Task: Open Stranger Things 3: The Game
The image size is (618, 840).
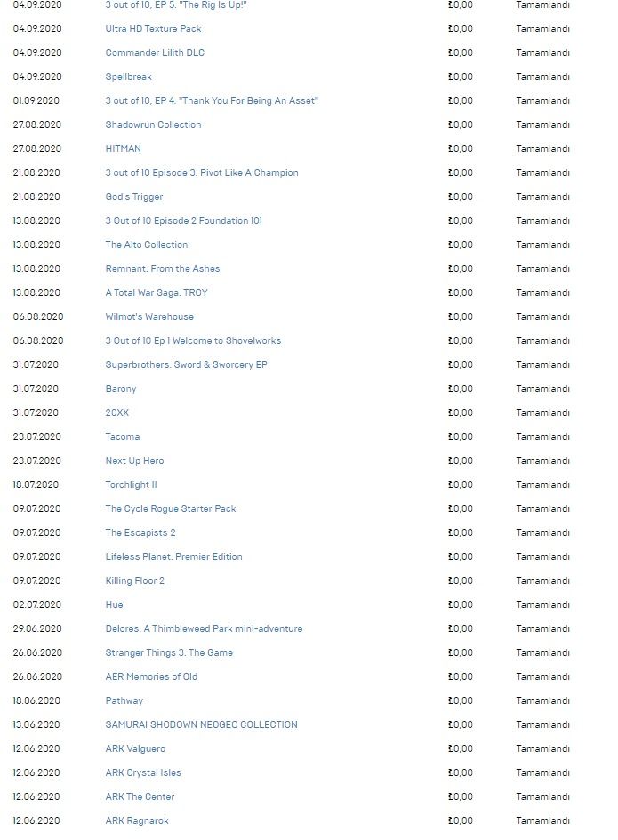Action: pos(169,652)
